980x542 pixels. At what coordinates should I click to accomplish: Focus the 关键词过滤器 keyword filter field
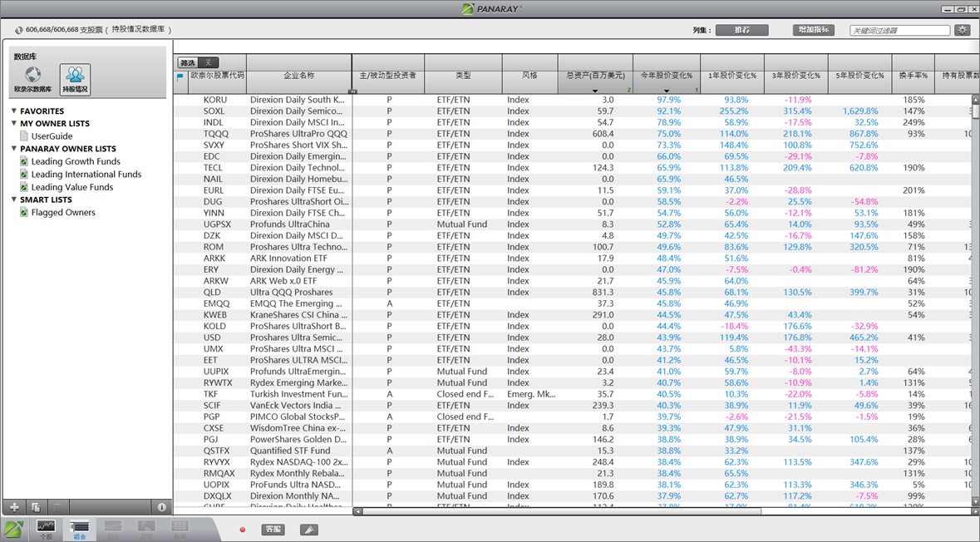pos(900,30)
